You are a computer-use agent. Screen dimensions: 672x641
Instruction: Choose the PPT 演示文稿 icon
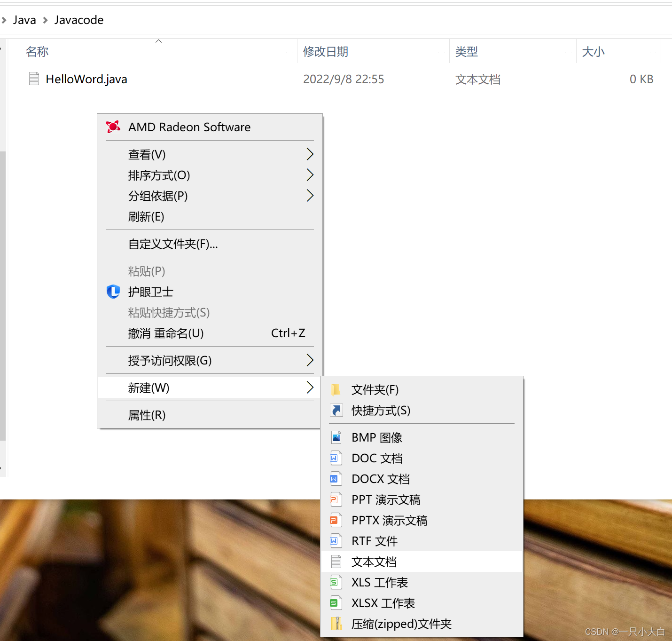point(336,499)
